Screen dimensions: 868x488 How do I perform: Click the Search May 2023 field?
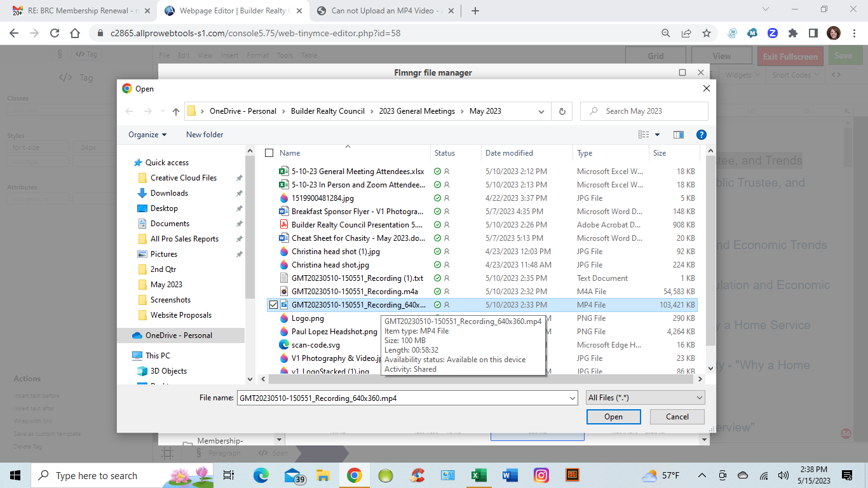click(648, 111)
